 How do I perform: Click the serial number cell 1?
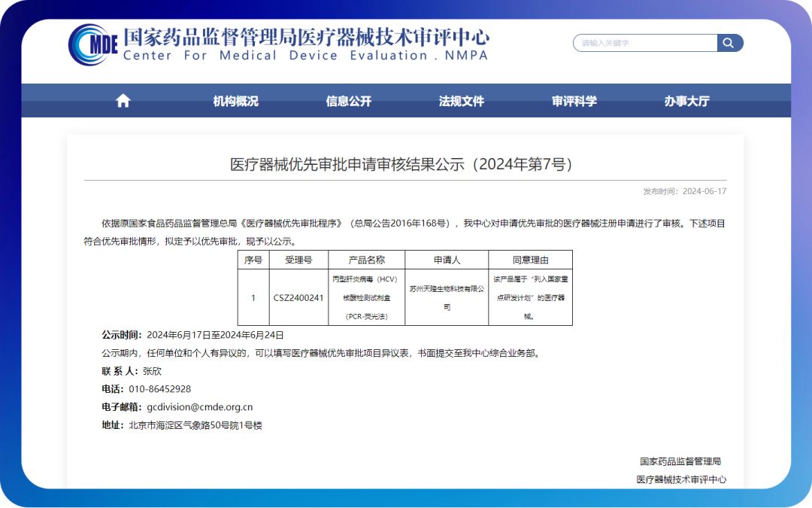tap(253, 297)
